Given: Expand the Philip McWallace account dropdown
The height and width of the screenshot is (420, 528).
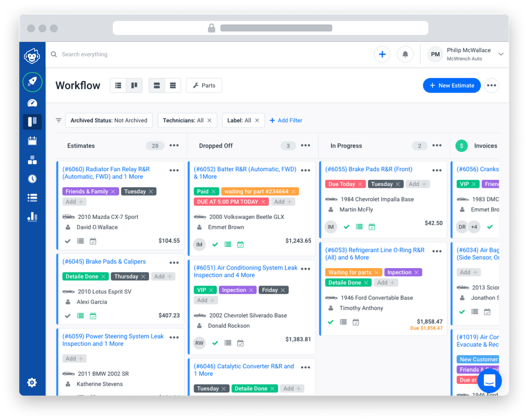Looking at the screenshot, I should click(x=501, y=54).
